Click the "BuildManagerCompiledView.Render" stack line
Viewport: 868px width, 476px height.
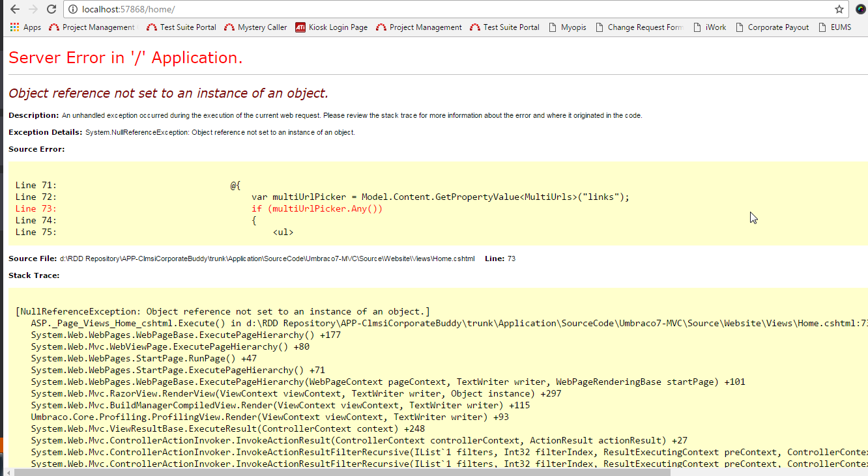(x=280, y=406)
